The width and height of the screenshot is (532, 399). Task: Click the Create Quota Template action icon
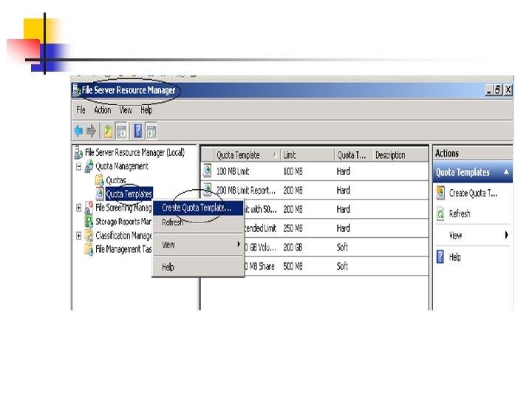coord(440,193)
